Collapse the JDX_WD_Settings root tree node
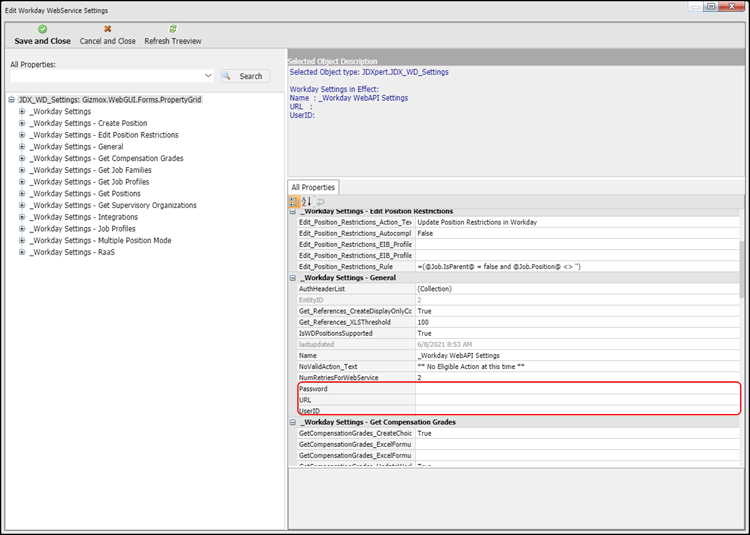 click(11, 100)
